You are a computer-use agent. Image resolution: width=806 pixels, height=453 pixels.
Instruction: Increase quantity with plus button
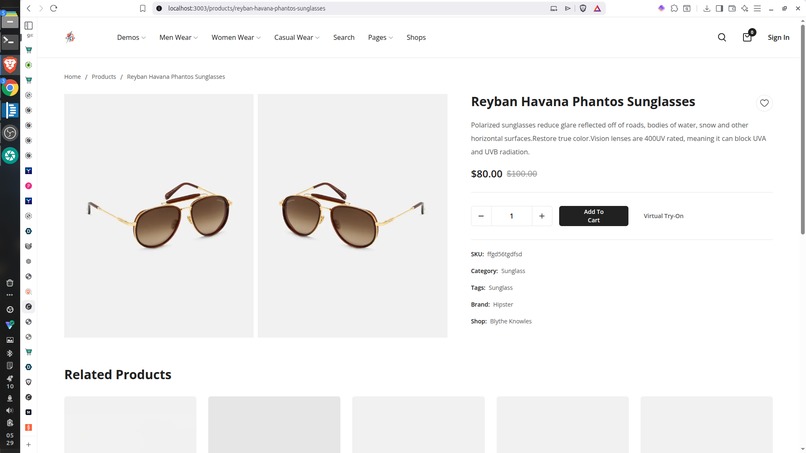click(x=542, y=216)
